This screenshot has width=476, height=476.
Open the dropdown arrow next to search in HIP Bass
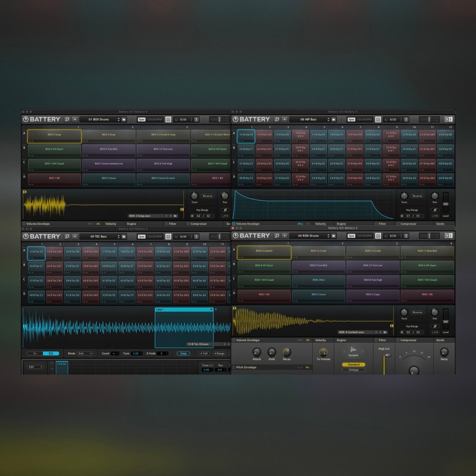pos(285,119)
